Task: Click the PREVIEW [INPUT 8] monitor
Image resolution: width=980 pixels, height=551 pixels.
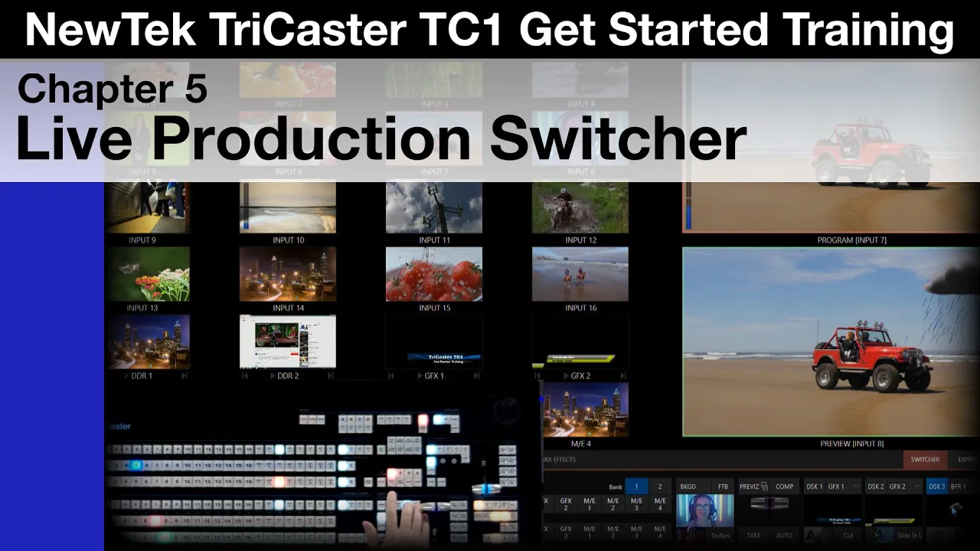Action: coord(831,341)
